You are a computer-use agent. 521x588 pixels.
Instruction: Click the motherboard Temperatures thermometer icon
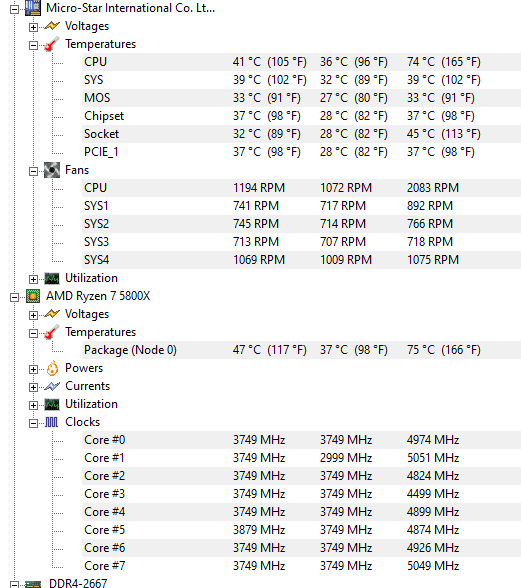point(52,44)
